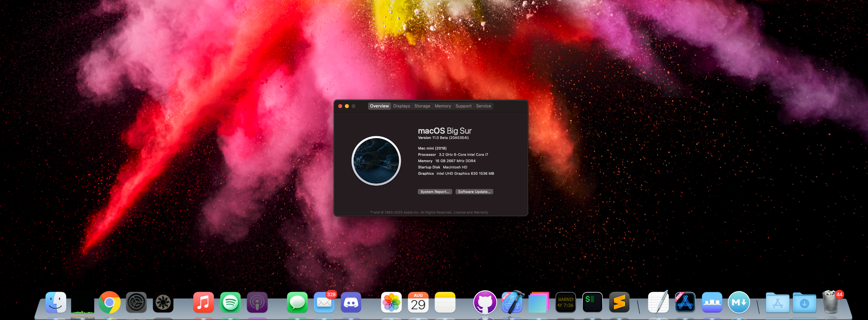Open the Support tab
Image resolution: width=868 pixels, height=320 pixels.
click(x=464, y=106)
